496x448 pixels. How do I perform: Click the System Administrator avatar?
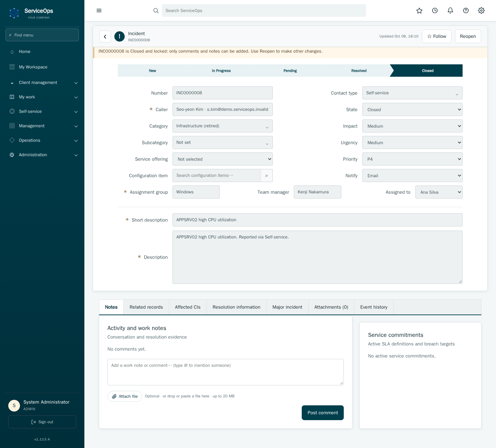pyautogui.click(x=14, y=405)
